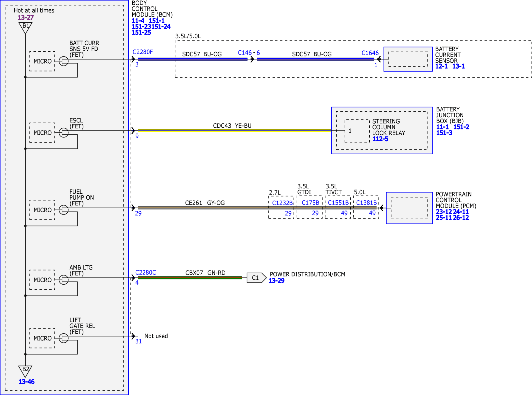532x395 pixels.
Task: Open the 112-5 steering column lock relay link
Action: point(380,139)
